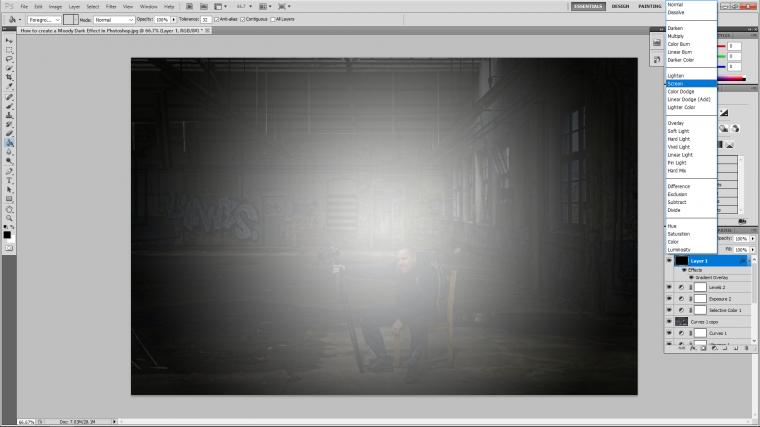Select the Spot Healing Brush tool

pyautogui.click(x=9, y=97)
